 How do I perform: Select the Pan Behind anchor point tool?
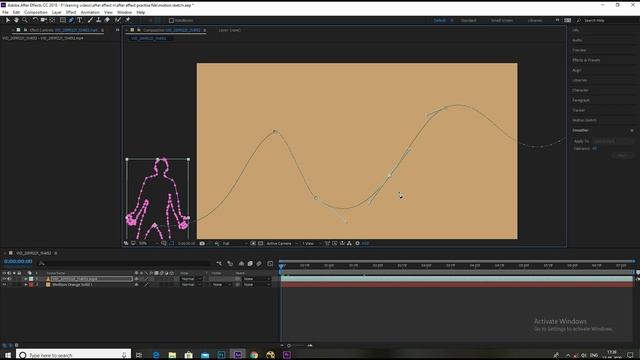(x=52, y=20)
